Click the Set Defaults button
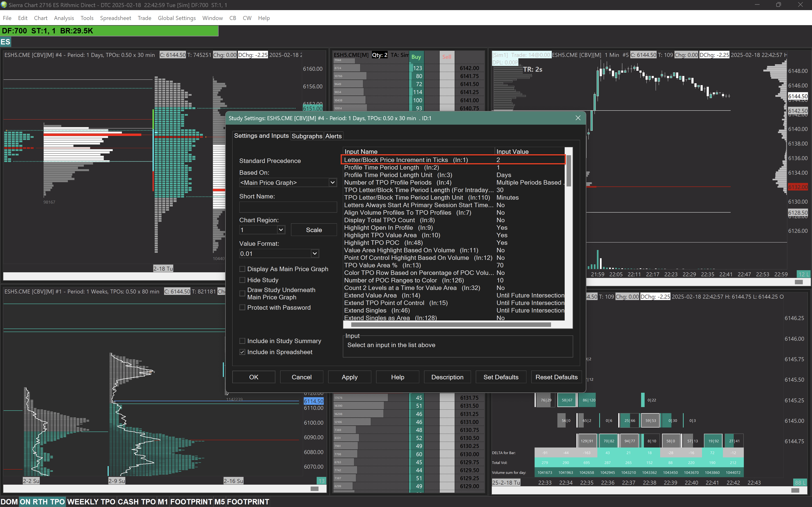The height and width of the screenshot is (507, 812). (x=500, y=377)
